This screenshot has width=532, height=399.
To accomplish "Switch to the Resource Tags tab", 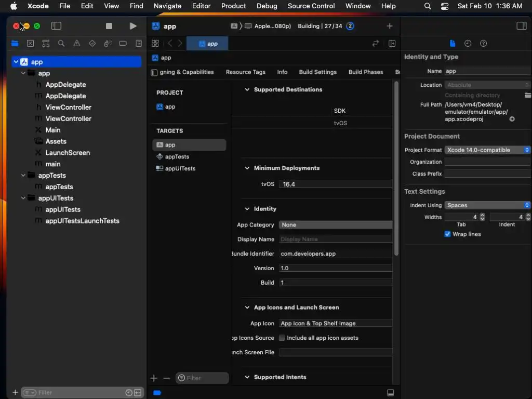I will coord(246,72).
